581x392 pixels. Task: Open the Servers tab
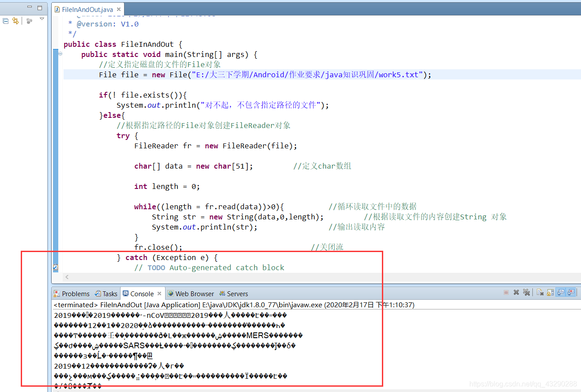[x=234, y=294]
